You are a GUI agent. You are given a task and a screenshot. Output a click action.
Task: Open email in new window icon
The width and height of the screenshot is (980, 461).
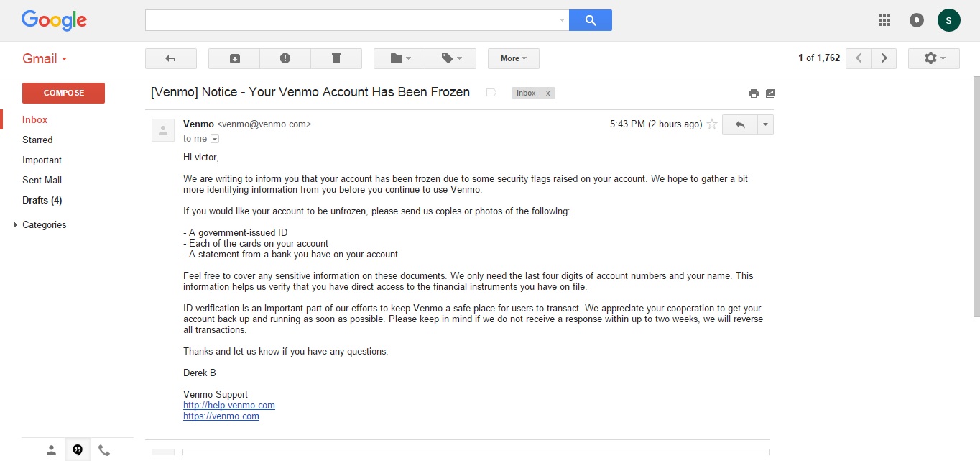point(770,93)
